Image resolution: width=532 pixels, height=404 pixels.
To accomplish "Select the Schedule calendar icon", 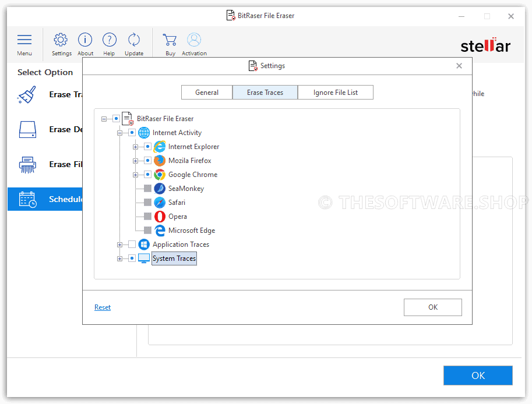I will coord(28,199).
